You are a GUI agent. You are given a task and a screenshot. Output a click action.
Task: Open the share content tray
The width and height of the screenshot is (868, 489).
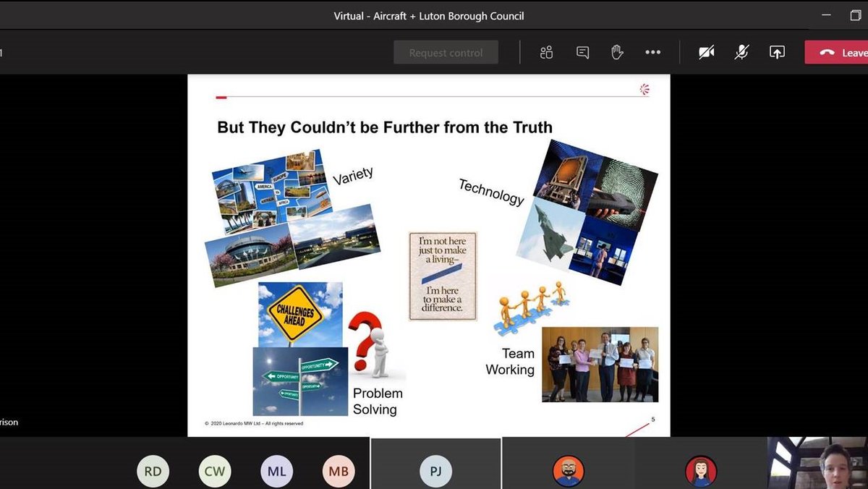point(777,52)
